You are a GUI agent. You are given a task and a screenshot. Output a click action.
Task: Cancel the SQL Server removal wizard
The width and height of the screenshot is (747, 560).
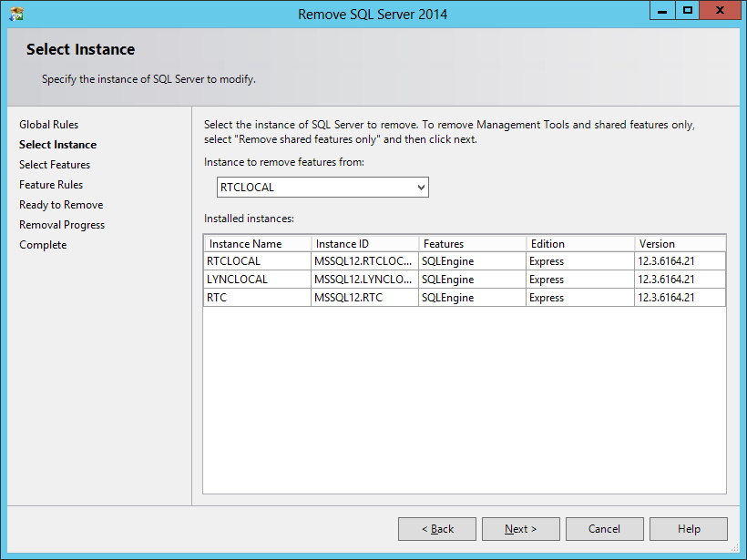click(605, 529)
